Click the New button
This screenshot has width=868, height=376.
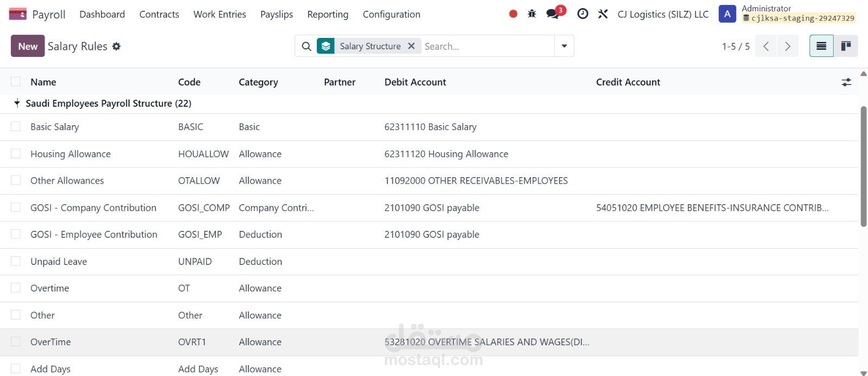28,47
